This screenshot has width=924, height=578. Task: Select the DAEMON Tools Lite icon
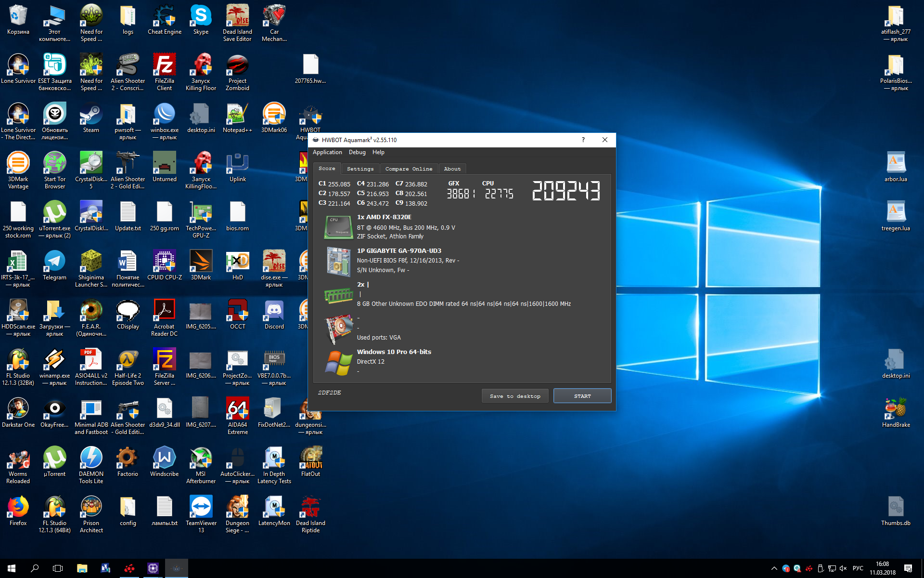pyautogui.click(x=91, y=465)
